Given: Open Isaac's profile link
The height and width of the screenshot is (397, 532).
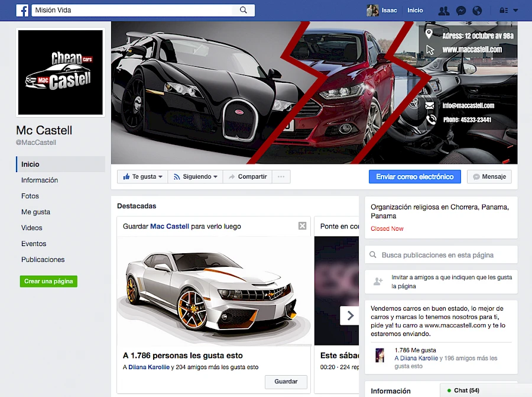Looking at the screenshot, I should [389, 11].
